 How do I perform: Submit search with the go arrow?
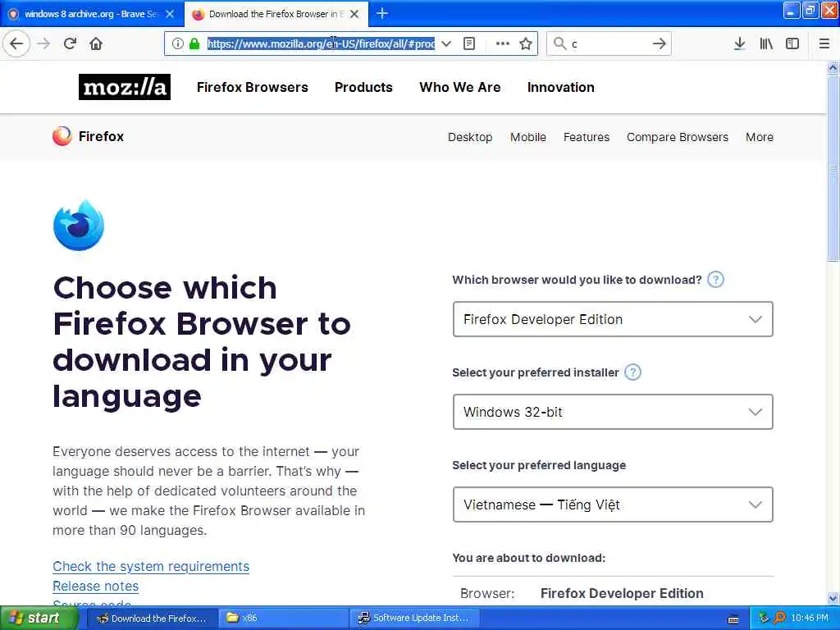660,43
